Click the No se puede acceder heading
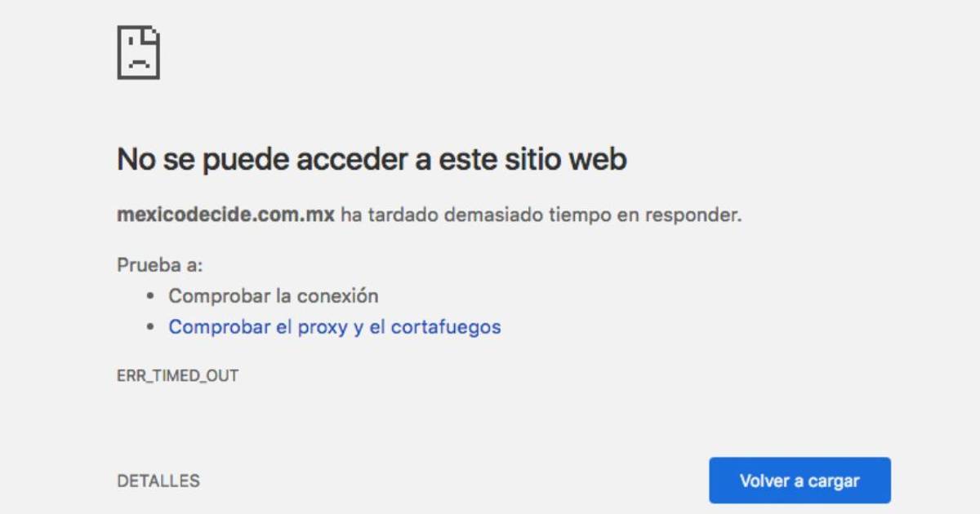The width and height of the screenshot is (980, 514). 372,159
